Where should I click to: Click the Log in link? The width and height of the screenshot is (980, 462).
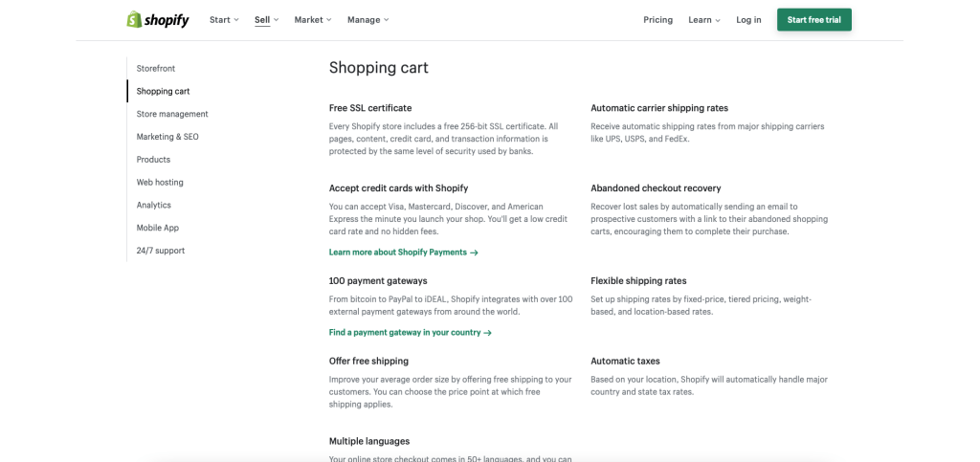coord(748,20)
